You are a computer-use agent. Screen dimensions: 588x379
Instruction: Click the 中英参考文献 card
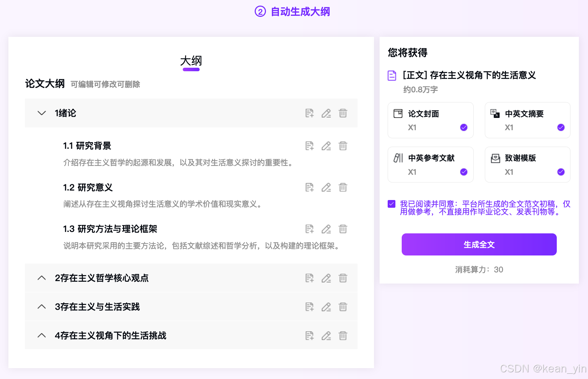(430, 165)
